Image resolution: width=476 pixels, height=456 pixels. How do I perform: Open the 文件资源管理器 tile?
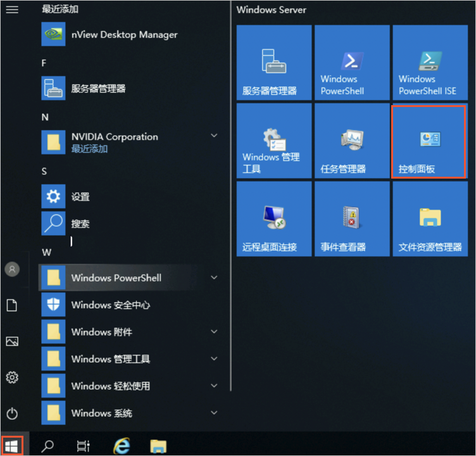pos(429,219)
